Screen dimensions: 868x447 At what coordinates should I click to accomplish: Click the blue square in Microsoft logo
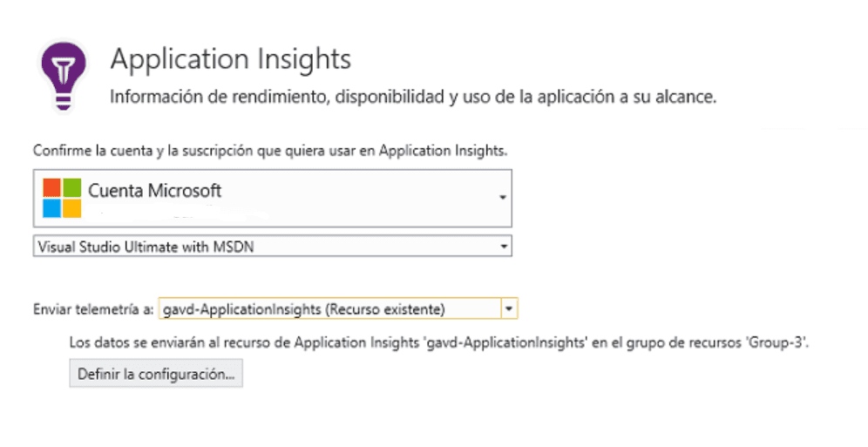[51, 208]
